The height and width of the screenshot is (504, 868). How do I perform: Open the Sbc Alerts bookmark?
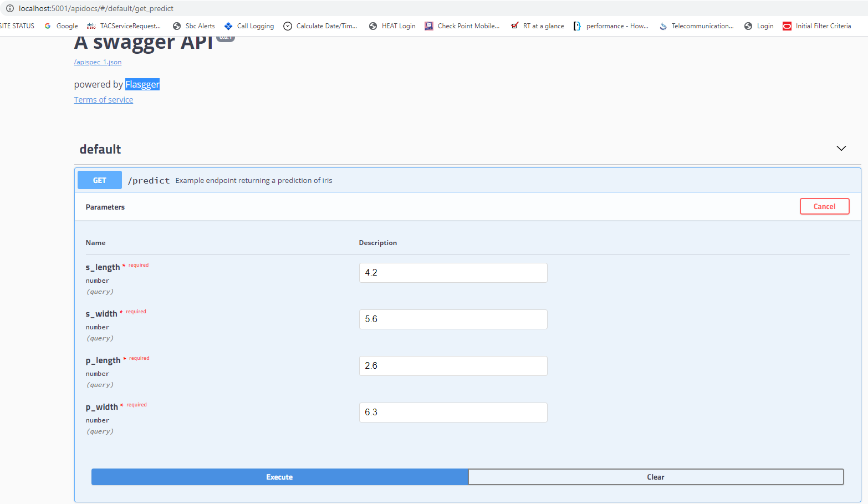click(x=193, y=26)
